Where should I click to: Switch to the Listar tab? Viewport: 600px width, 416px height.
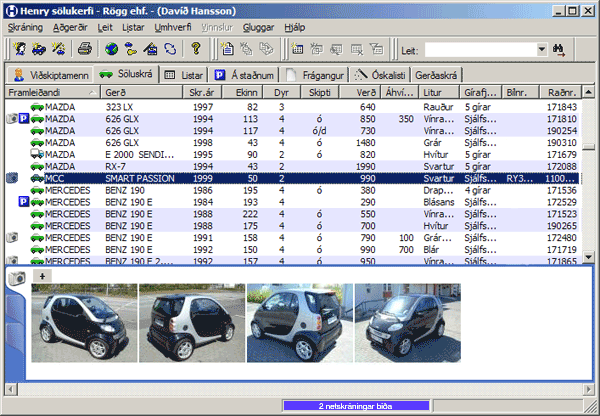183,75
